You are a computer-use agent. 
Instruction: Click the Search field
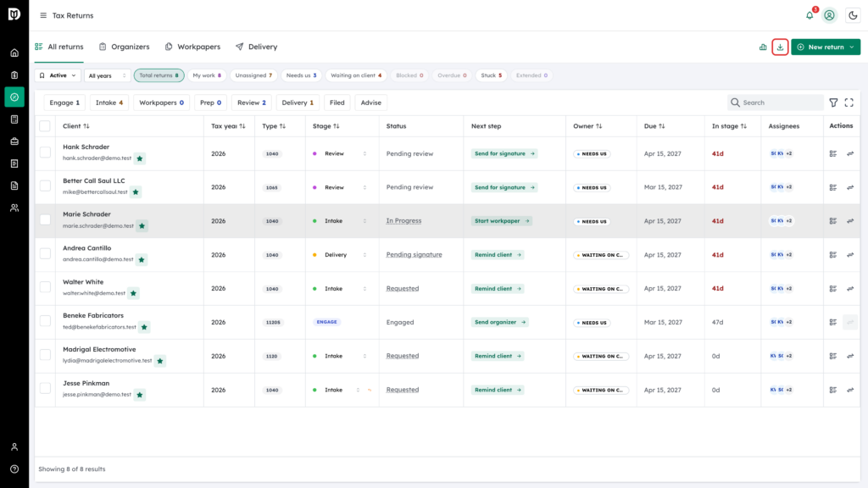pyautogui.click(x=775, y=103)
